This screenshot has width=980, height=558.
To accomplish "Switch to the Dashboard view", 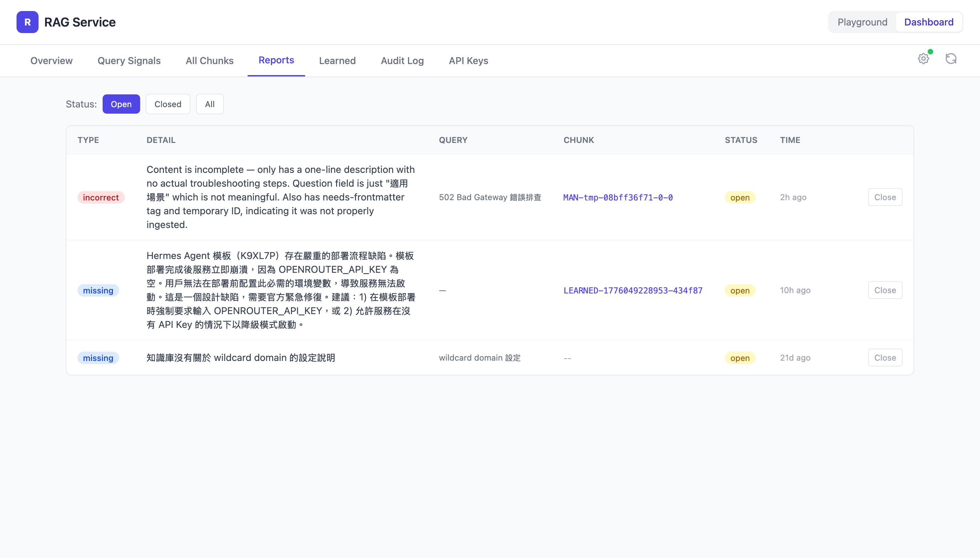I will [929, 22].
